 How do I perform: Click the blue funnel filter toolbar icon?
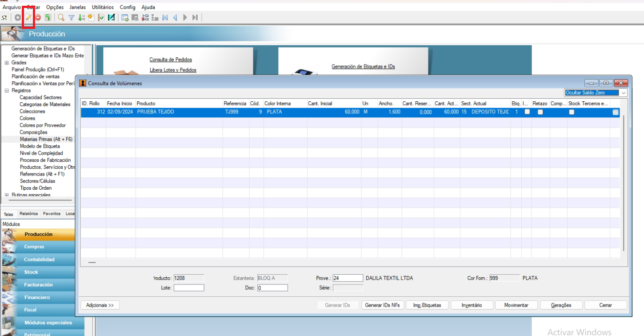(x=71, y=18)
